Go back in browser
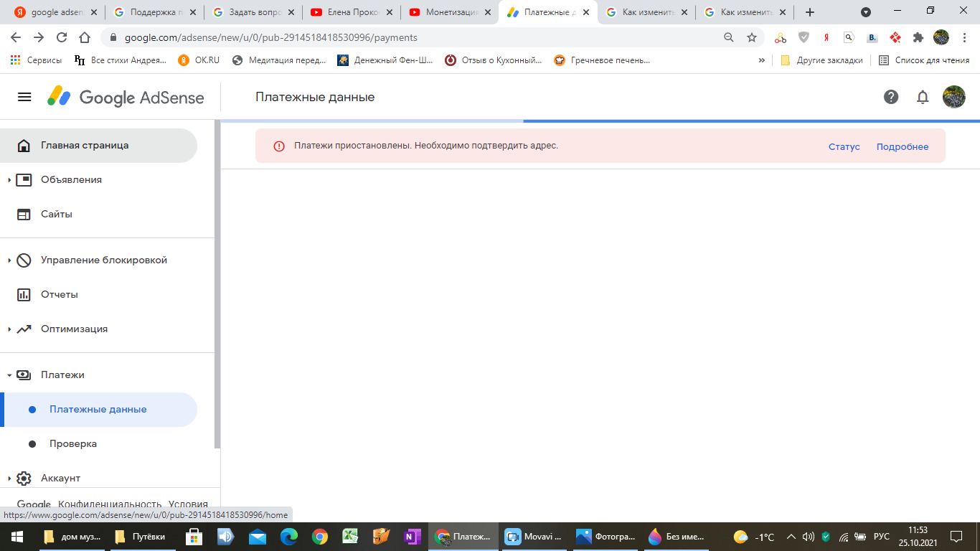The image size is (980, 551). click(x=16, y=37)
